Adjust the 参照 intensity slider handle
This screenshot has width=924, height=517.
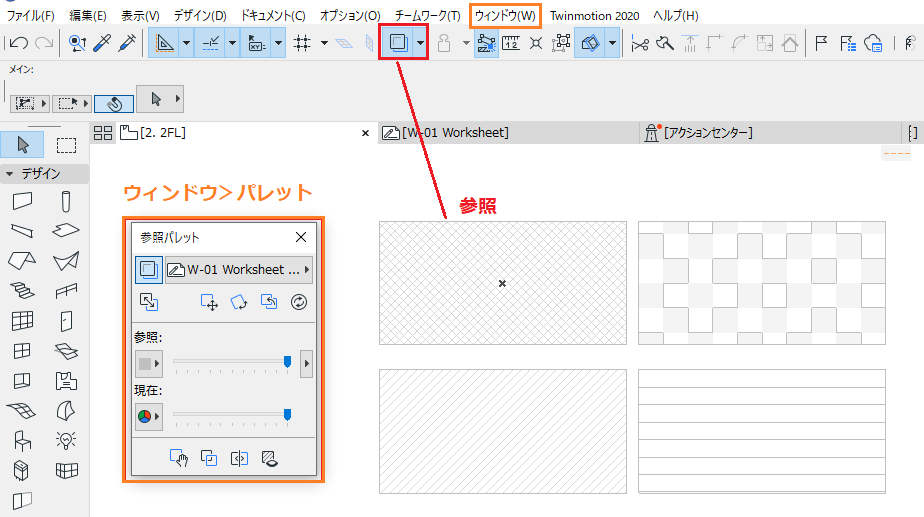pos(288,361)
